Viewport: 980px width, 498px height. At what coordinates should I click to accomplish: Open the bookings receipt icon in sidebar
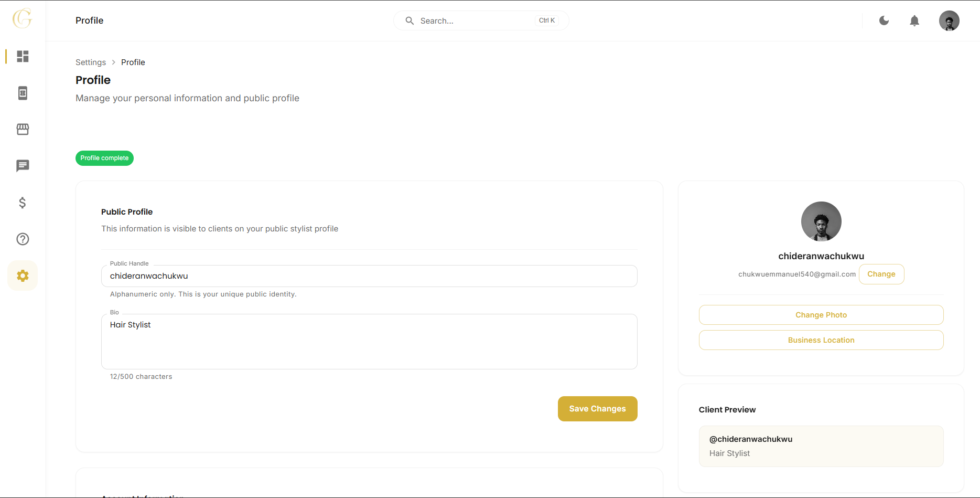point(23,93)
